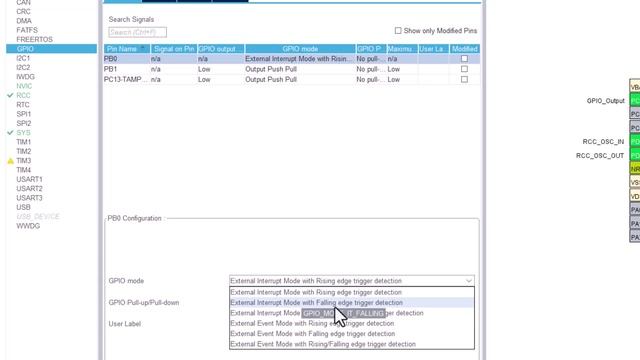This screenshot has width=640, height=360.
Task: Sort by Maximum output speed column header
Action: pos(402,49)
